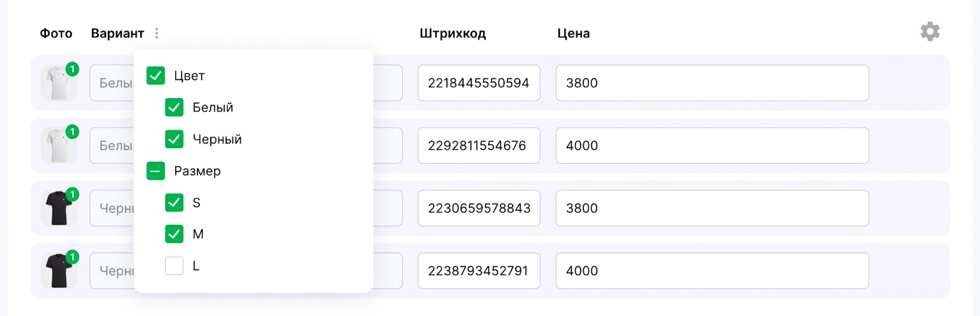Uncheck size S checkbox
The image size is (980, 316).
tap(175, 203)
